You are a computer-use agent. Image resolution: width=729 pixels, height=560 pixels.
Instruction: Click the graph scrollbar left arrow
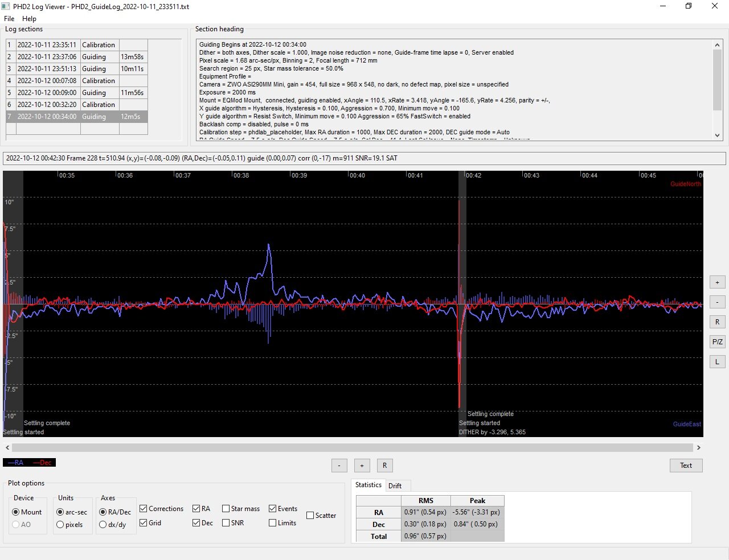(7, 448)
